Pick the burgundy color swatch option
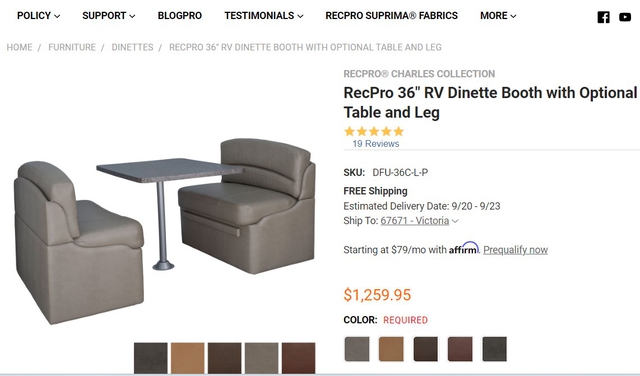Image resolution: width=640 pixels, height=376 pixels. [x=460, y=349]
